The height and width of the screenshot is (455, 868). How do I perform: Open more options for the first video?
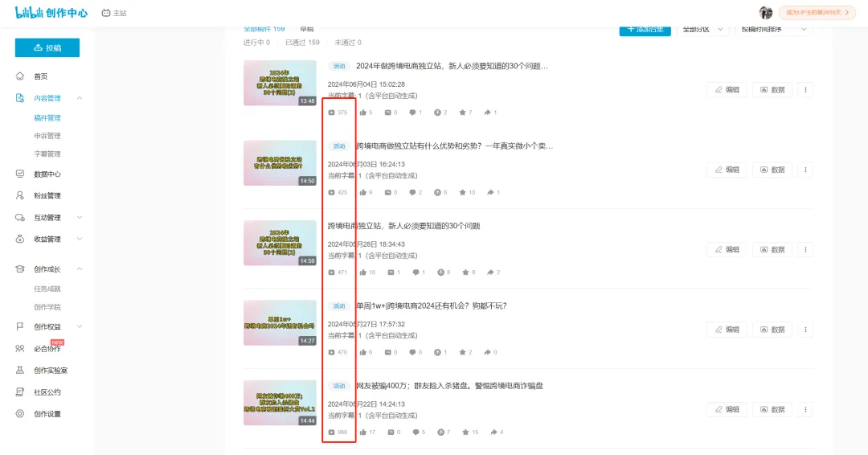click(x=805, y=90)
